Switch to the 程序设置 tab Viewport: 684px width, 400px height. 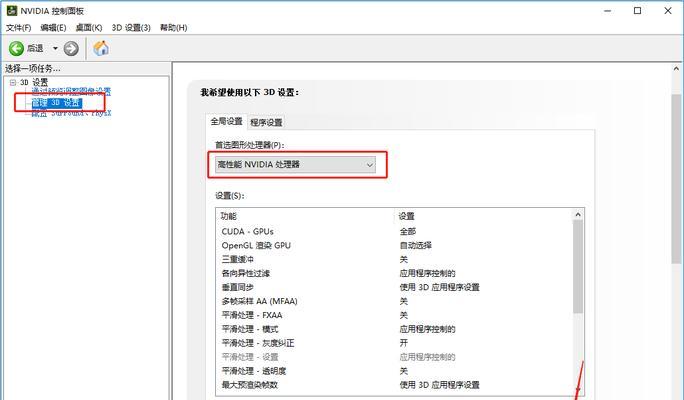point(266,123)
